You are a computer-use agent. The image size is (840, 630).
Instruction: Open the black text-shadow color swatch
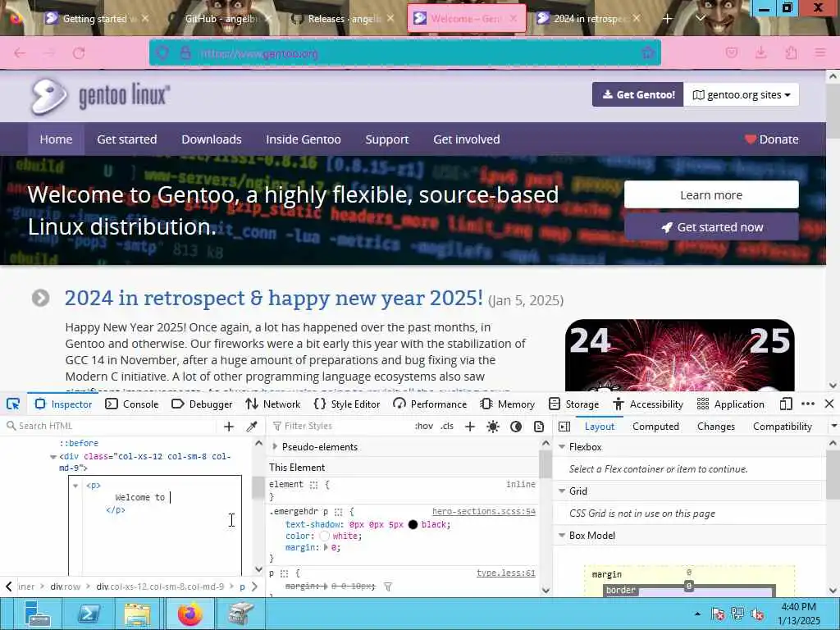413,524
